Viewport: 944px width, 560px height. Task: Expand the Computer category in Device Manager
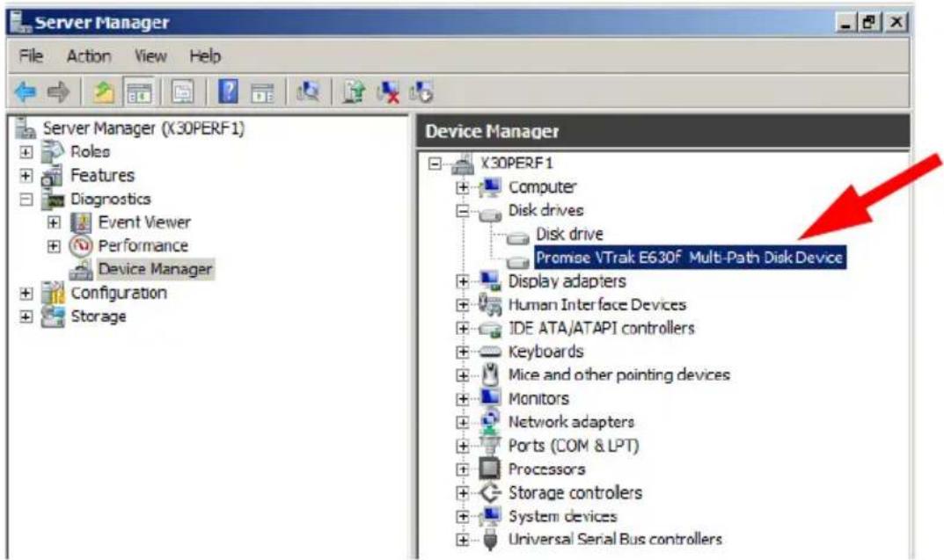tap(463, 187)
